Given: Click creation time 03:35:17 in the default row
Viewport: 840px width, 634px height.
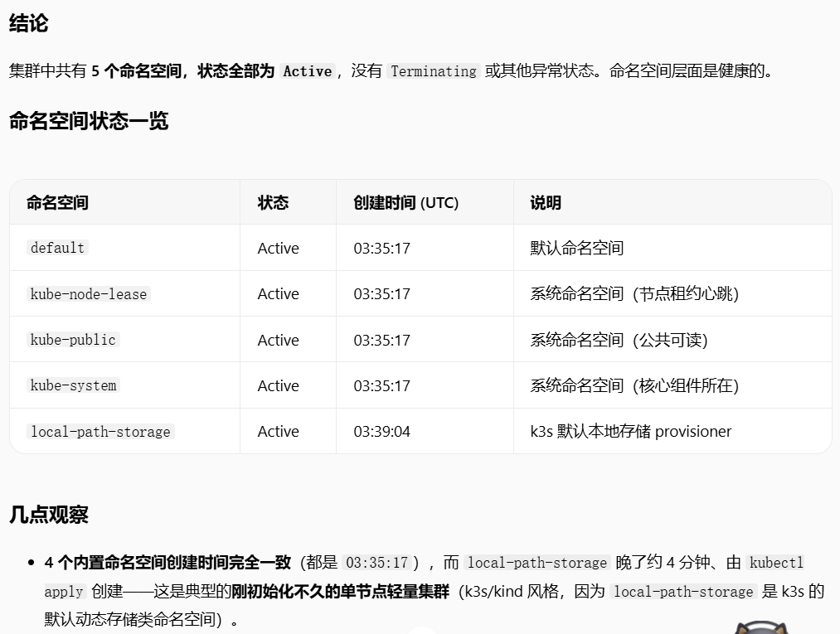Looking at the screenshot, I should 382,248.
